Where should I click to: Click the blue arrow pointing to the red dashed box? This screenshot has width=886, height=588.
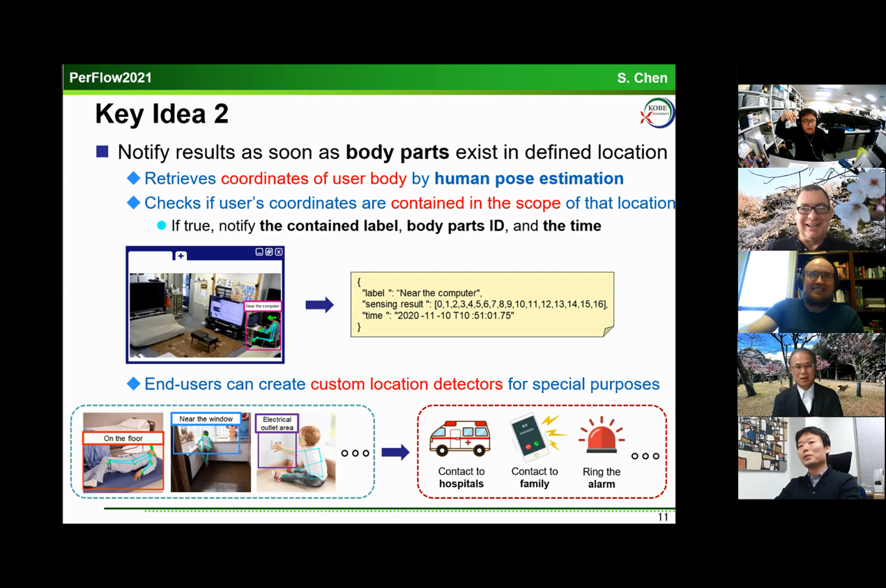tap(395, 453)
